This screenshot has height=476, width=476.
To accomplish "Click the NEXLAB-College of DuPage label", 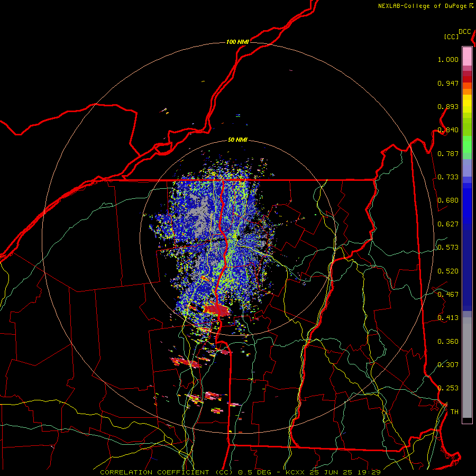I will (422, 6).
